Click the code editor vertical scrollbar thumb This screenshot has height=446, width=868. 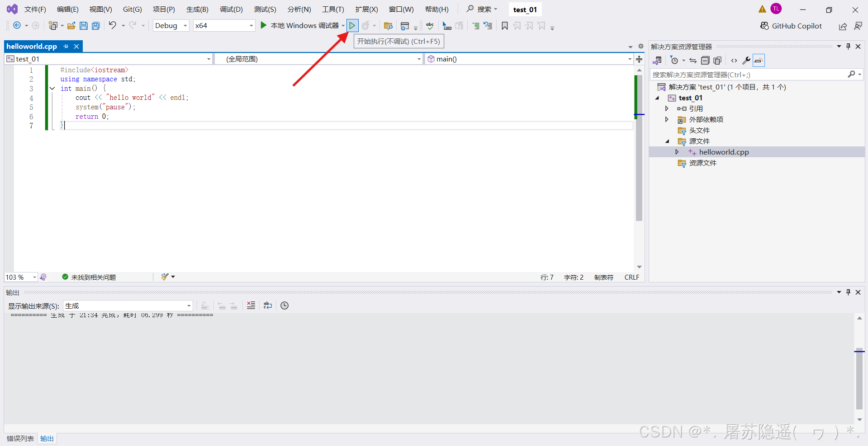point(639,148)
